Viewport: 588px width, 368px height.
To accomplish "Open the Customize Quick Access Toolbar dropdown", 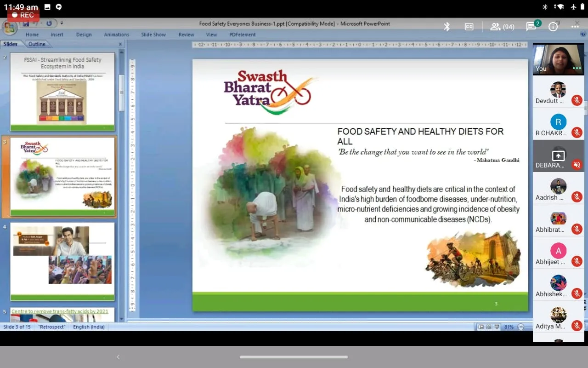I will click(x=62, y=23).
